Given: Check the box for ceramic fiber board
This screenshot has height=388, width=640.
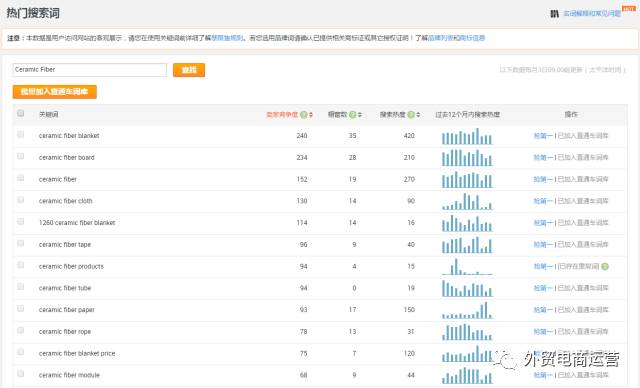Looking at the screenshot, I should point(20,156).
